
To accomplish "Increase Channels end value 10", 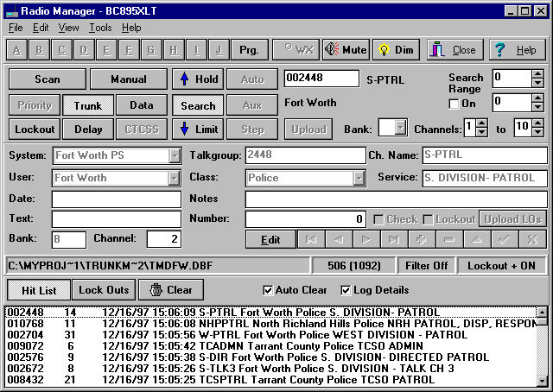I will tap(537, 123).
